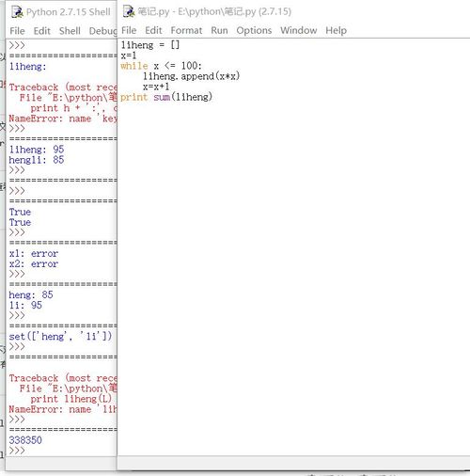The width and height of the screenshot is (470, 476).
Task: Click the line 'liheng.append(x*x)' in the editor
Action: pos(191,76)
